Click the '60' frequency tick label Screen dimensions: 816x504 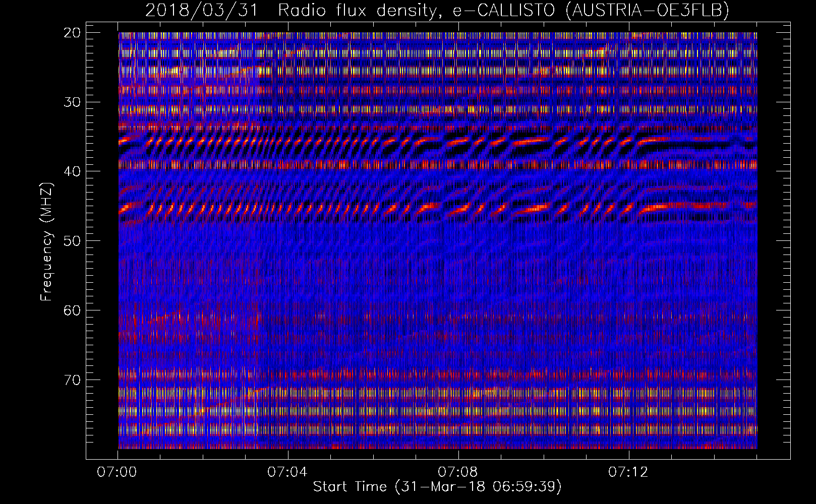tap(73, 310)
